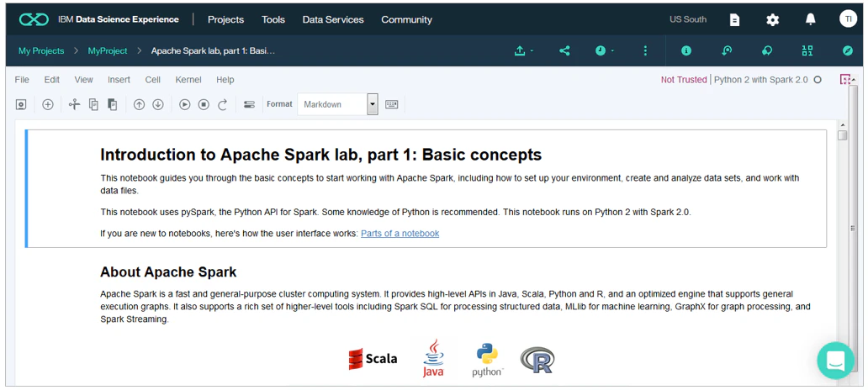Viewport: 868px width, 390px height.
Task: Open the compass icon in notebook header
Action: click(x=848, y=51)
